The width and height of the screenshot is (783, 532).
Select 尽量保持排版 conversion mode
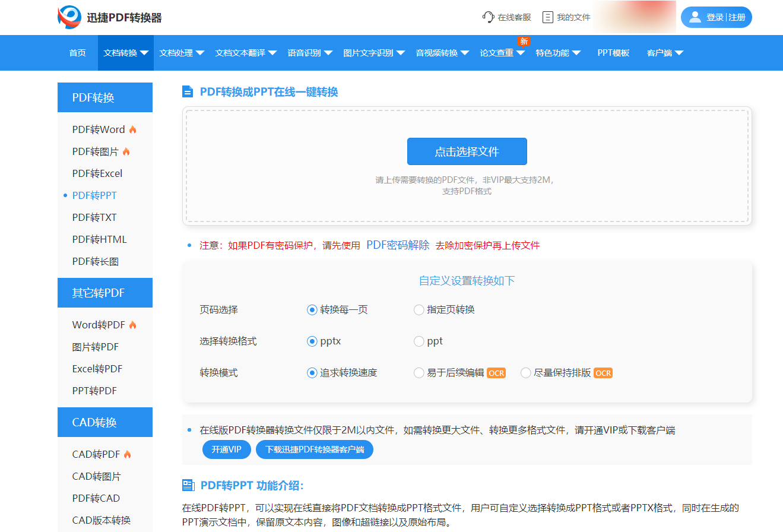click(x=526, y=373)
